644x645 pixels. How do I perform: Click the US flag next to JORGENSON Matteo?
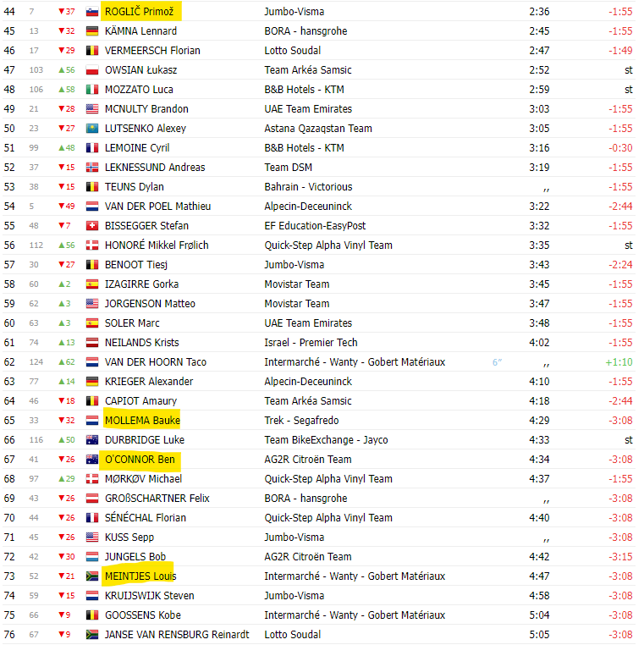92,304
